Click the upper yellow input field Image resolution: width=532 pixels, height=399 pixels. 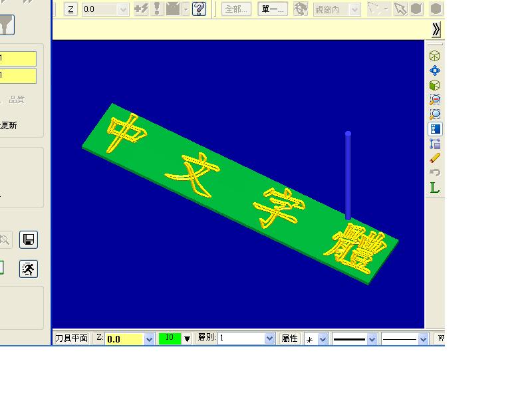pos(18,59)
